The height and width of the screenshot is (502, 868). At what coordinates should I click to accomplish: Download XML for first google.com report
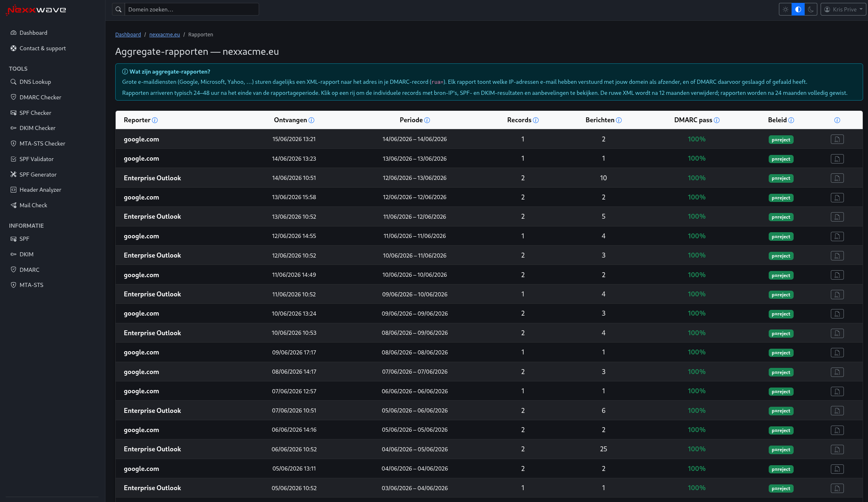pyautogui.click(x=837, y=139)
